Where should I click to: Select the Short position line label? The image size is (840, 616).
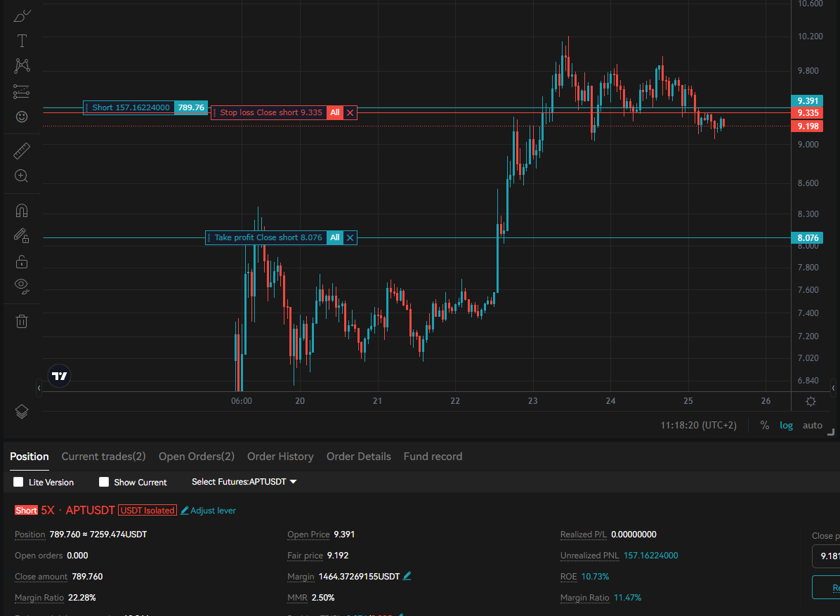(x=145, y=107)
